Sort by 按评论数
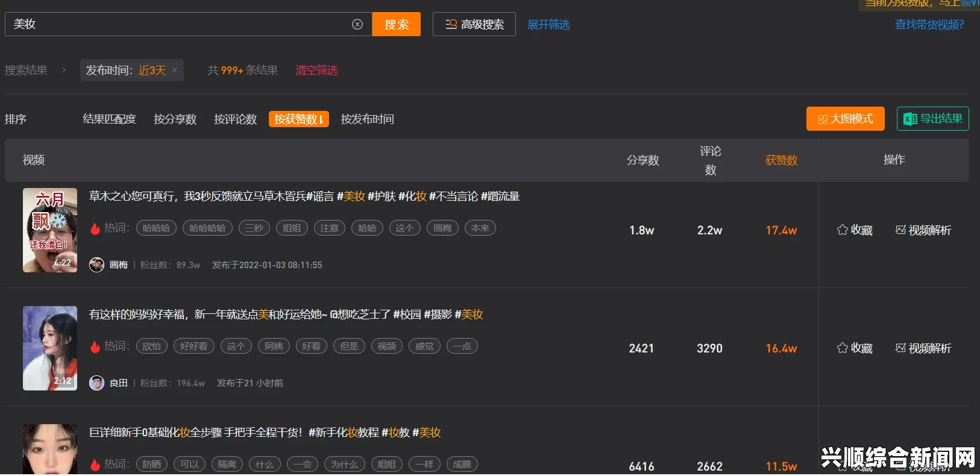 [236, 119]
